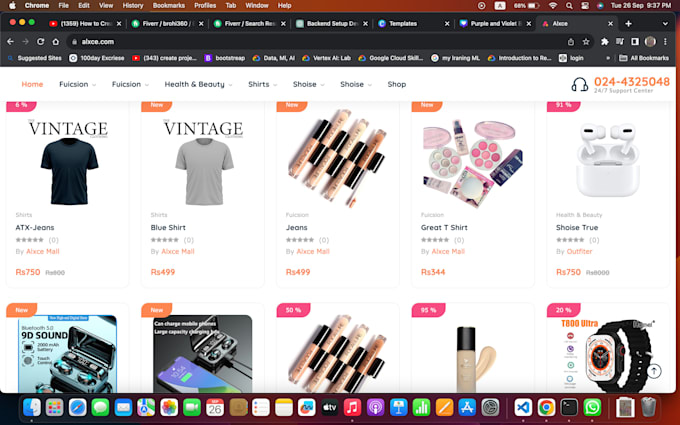The image size is (680, 425).
Task: Open WhatsApp from the Dock
Action: pyautogui.click(x=592, y=407)
